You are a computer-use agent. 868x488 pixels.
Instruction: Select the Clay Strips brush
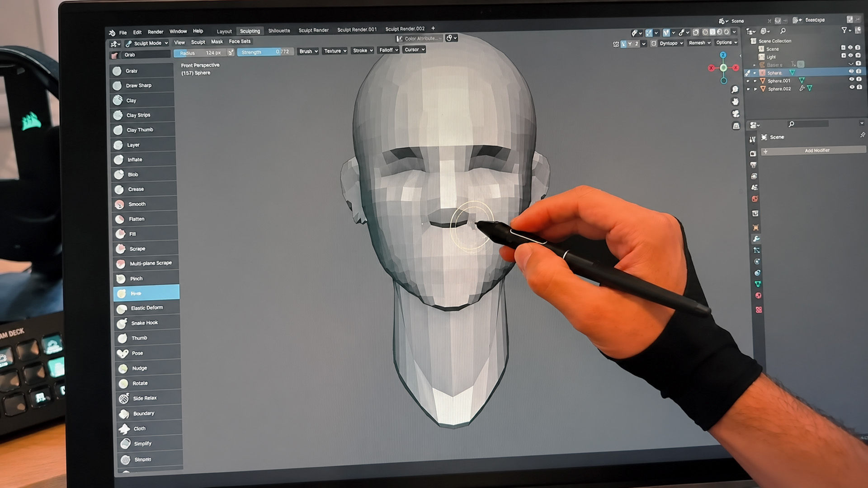point(142,115)
